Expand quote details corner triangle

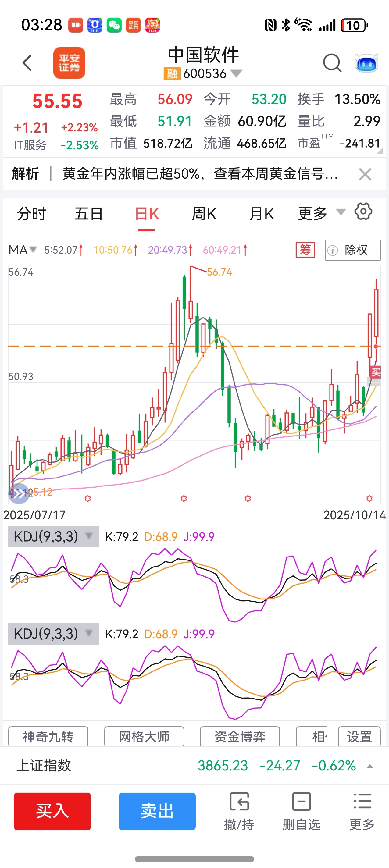(380, 151)
